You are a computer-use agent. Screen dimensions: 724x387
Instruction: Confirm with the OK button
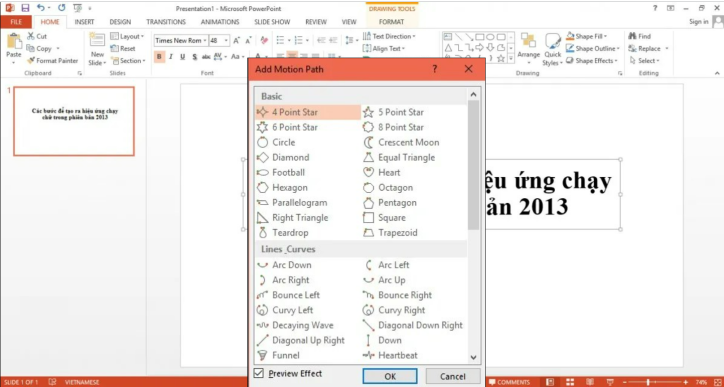point(390,376)
